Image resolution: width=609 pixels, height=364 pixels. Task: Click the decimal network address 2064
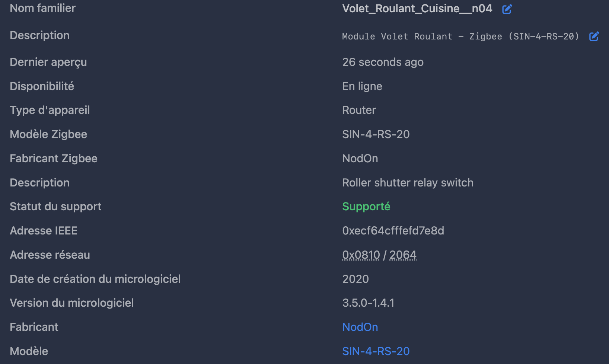[403, 255]
